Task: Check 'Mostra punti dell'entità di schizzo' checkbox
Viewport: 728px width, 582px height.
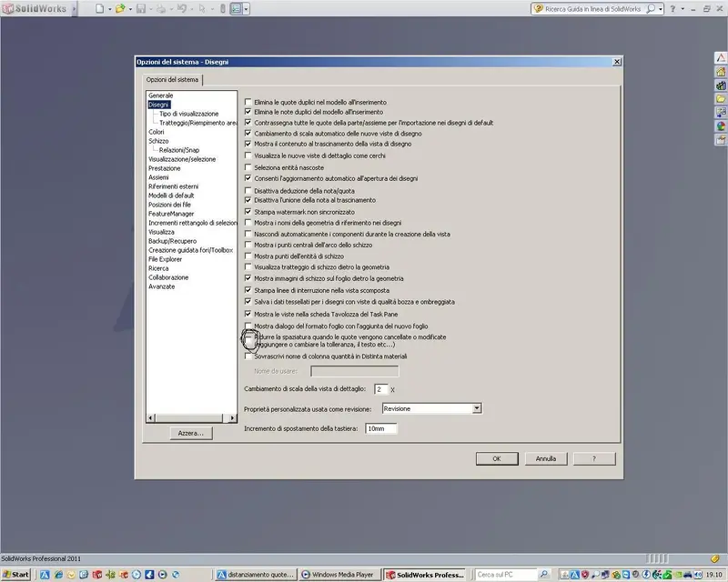Action: (x=248, y=256)
